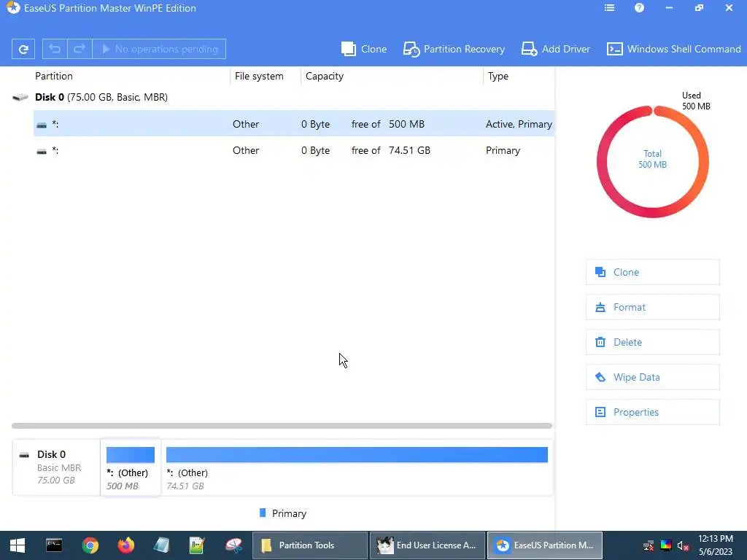Click the Format button
747x560 pixels.
[x=652, y=307]
